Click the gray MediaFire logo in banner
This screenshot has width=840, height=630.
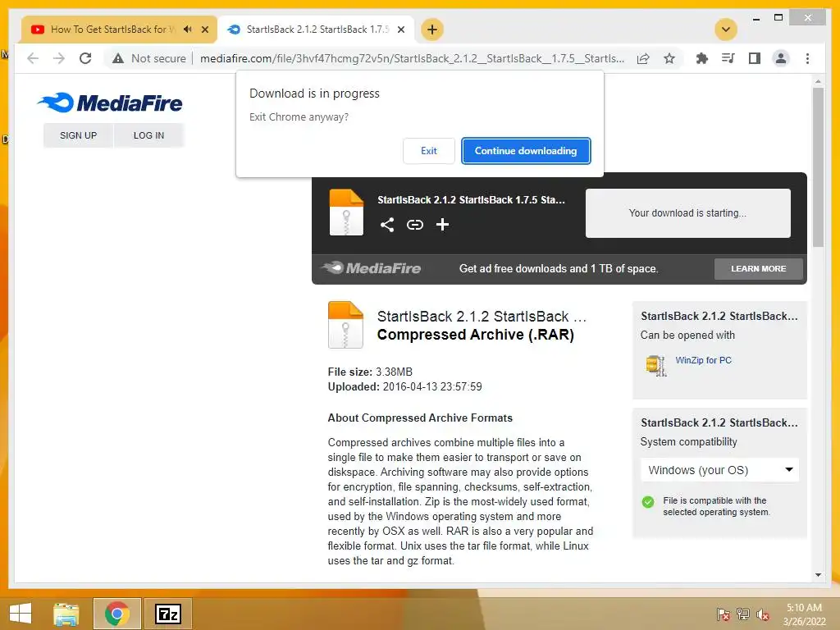coord(372,268)
